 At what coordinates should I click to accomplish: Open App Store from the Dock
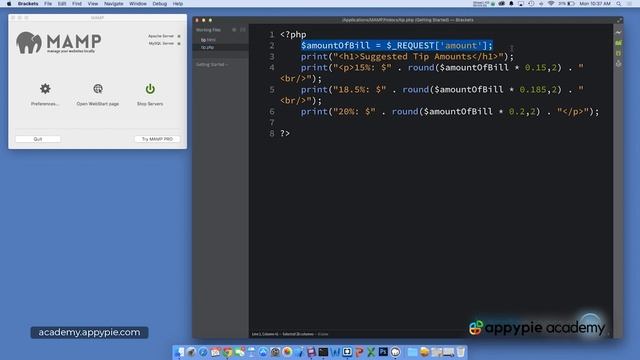[263, 352]
